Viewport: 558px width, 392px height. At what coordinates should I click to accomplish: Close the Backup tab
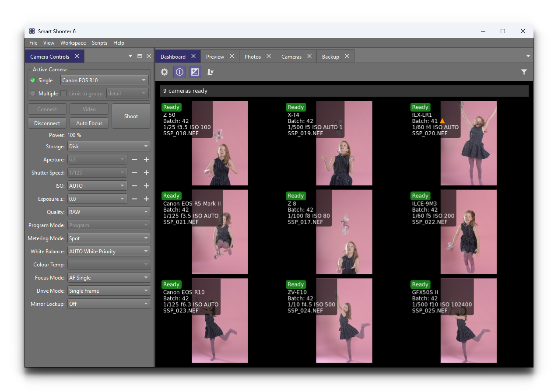pos(347,56)
